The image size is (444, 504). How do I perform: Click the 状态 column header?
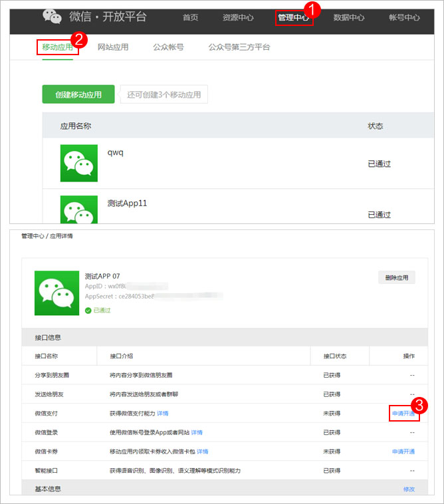[x=376, y=126]
